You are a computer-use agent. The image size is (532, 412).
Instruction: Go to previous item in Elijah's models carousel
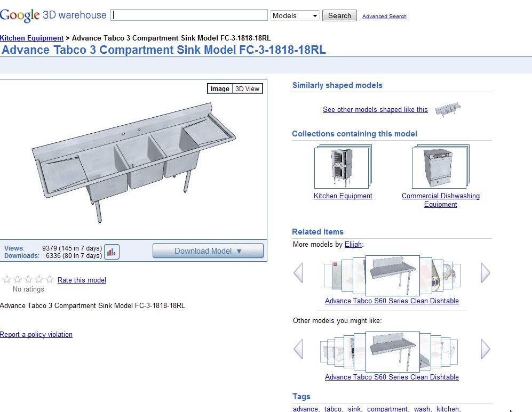[x=298, y=273]
